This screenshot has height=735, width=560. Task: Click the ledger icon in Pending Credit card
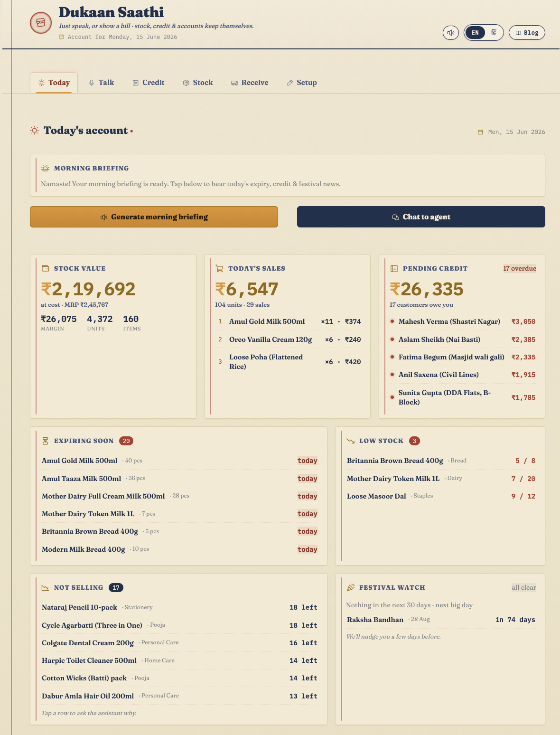pyautogui.click(x=394, y=268)
